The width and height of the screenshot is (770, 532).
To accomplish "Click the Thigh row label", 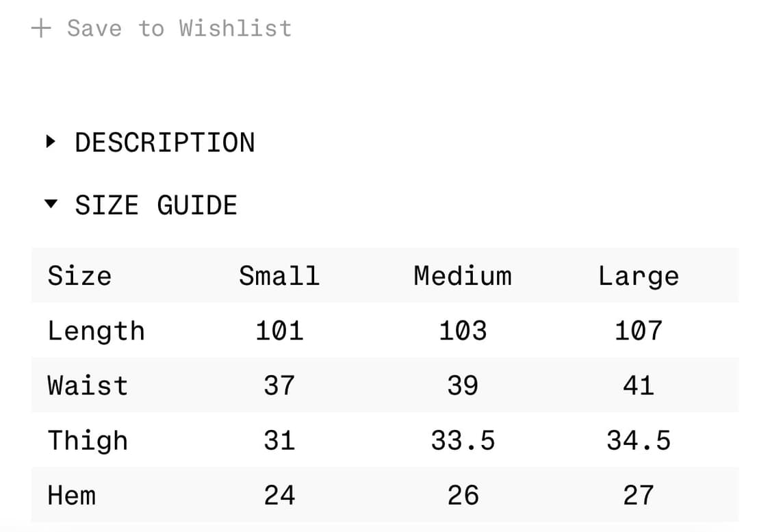I will tap(88, 441).
